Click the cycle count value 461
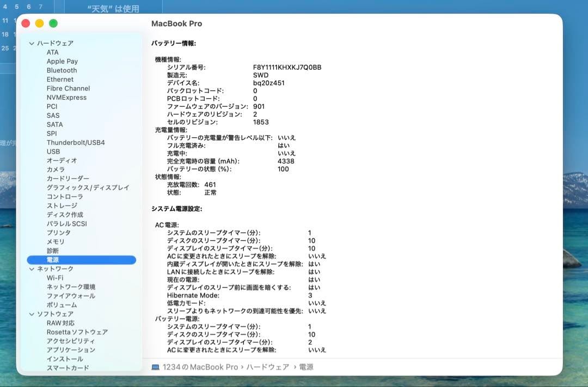The width and height of the screenshot is (588, 387). pos(210,185)
